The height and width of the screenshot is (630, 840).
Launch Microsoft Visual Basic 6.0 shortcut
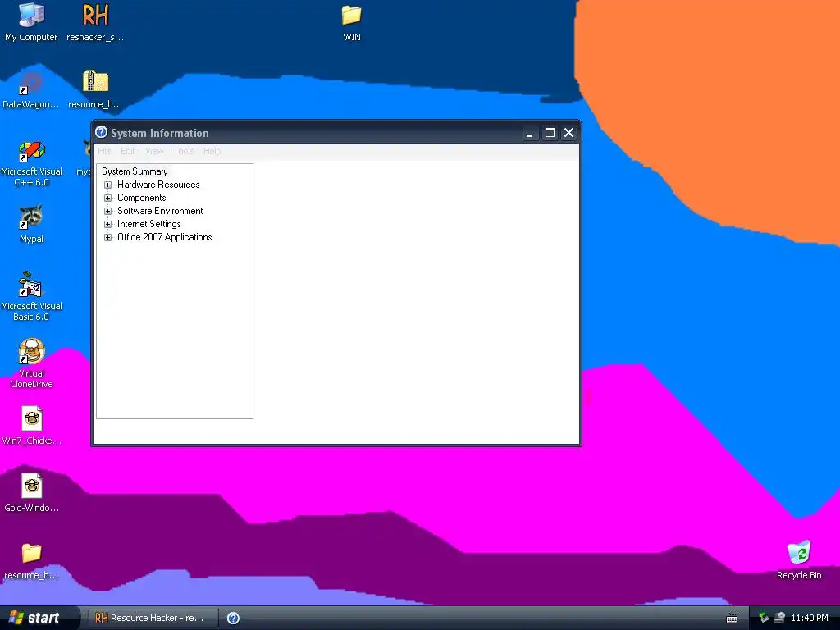pos(31,285)
